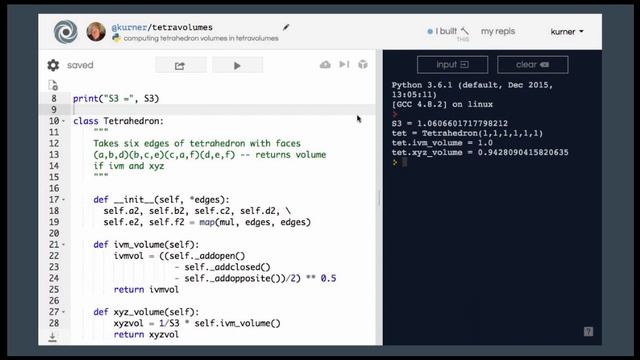Image resolution: width=640 pixels, height=360 pixels.
Task: Click the 'I built this' hammer link
Action: point(449,32)
